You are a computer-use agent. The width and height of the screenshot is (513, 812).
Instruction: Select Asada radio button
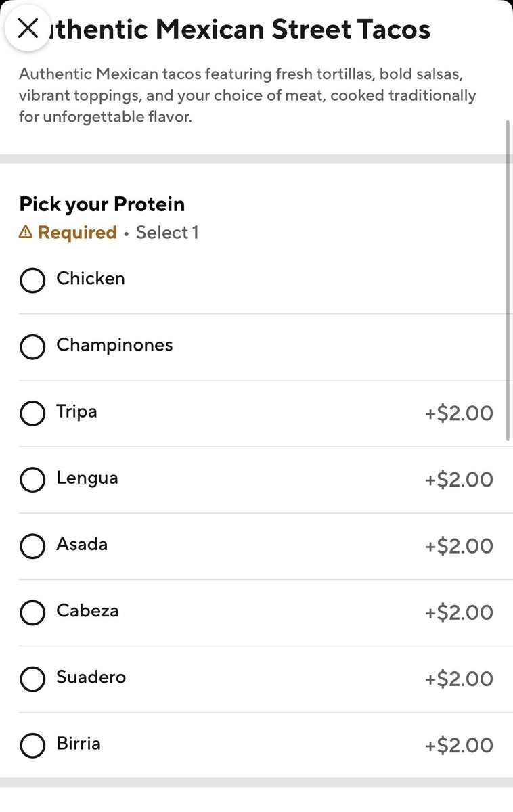(32, 545)
